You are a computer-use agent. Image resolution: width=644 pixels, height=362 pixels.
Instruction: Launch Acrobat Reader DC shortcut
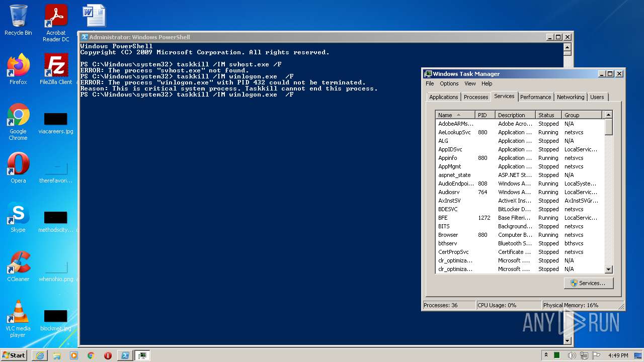tap(56, 23)
